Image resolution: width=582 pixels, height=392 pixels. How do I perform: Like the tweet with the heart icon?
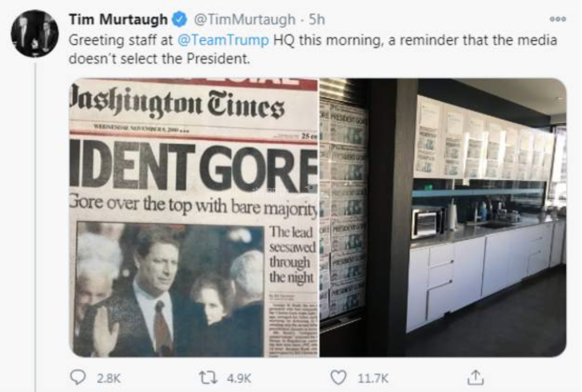pos(338,377)
